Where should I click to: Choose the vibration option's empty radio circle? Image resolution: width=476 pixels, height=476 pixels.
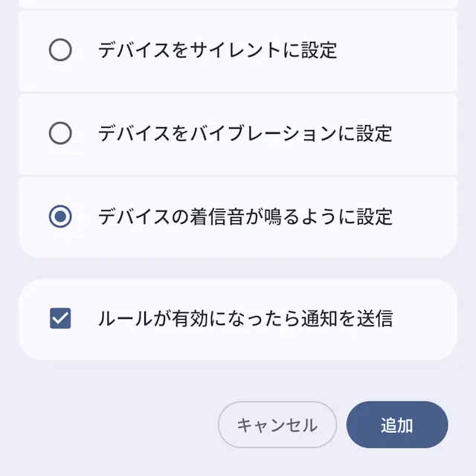click(60, 134)
